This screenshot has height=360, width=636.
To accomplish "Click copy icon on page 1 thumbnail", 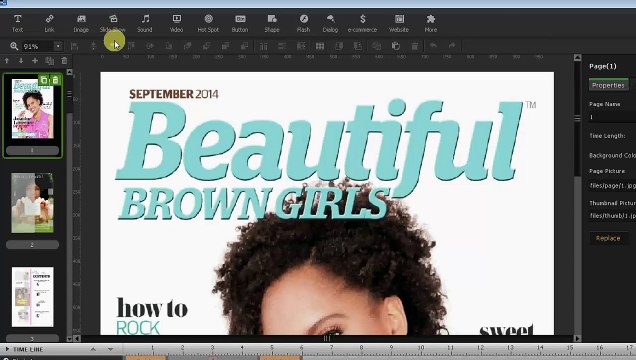I will [44, 80].
